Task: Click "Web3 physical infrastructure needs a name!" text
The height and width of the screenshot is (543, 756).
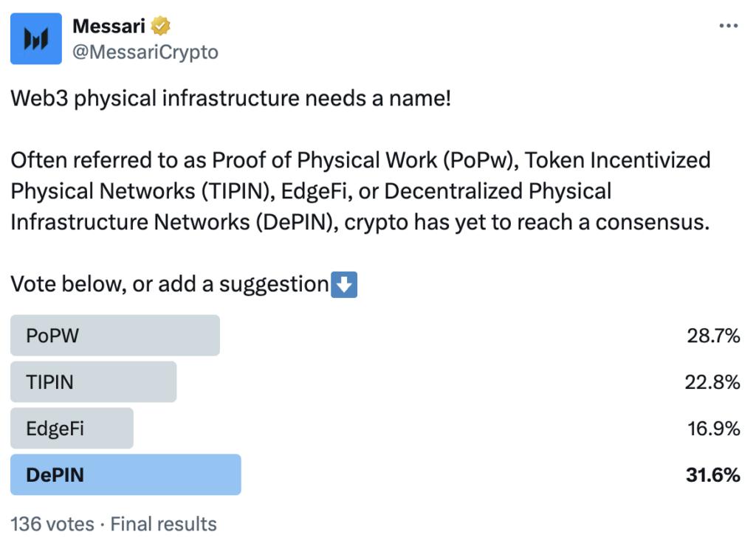Action: (230, 98)
